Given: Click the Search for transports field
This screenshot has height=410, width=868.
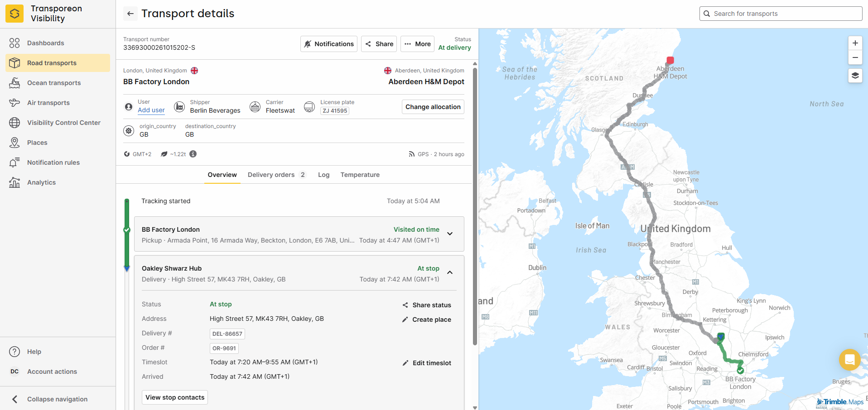Looking at the screenshot, I should coord(781,14).
